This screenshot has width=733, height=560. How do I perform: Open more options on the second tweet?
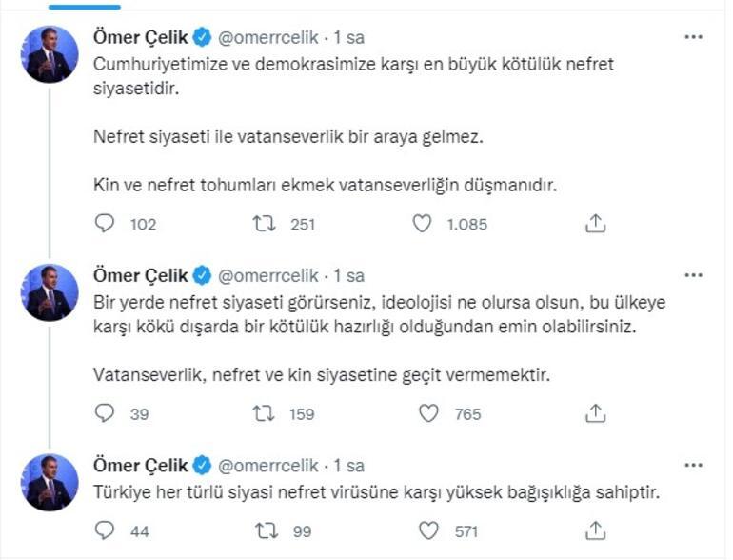tap(694, 275)
